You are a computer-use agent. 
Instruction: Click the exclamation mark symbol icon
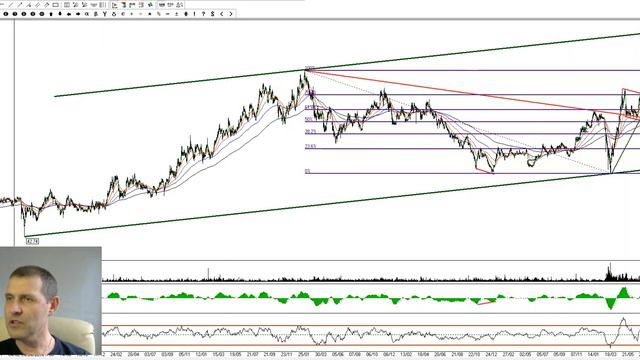(x=194, y=14)
